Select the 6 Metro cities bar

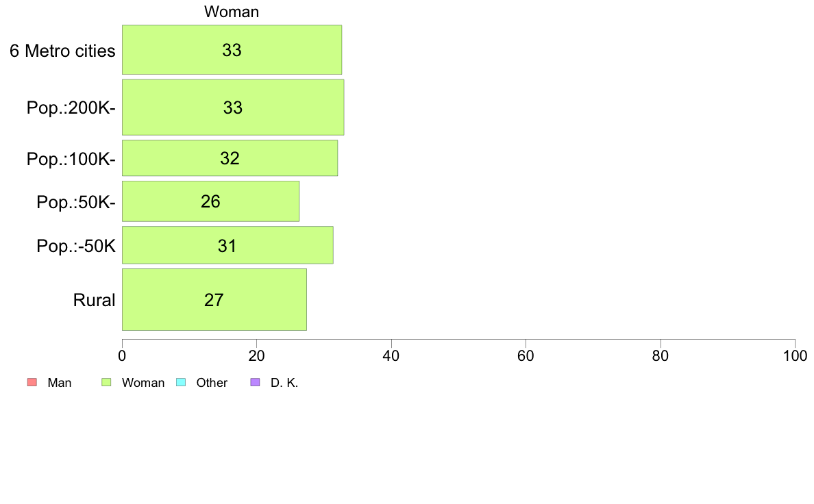pos(232,50)
